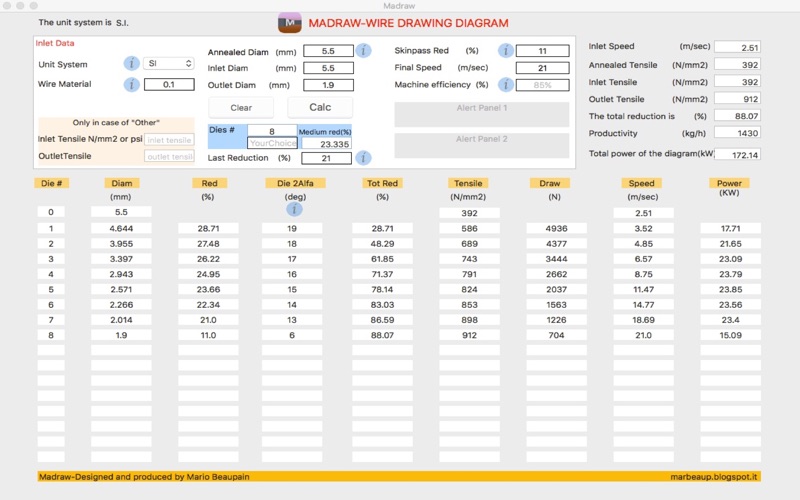Viewport: 800px width, 500px height.
Task: Click the reduction cell 27.48
Action: 208,244
